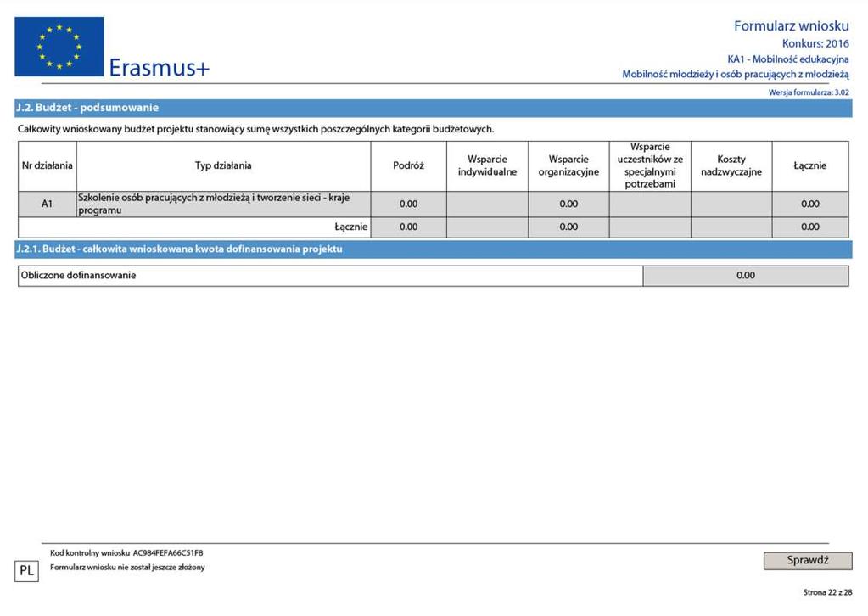This screenshot has width=868, height=616.
Task: Click the 'Formularz wniosku' title text
Action: [791, 26]
